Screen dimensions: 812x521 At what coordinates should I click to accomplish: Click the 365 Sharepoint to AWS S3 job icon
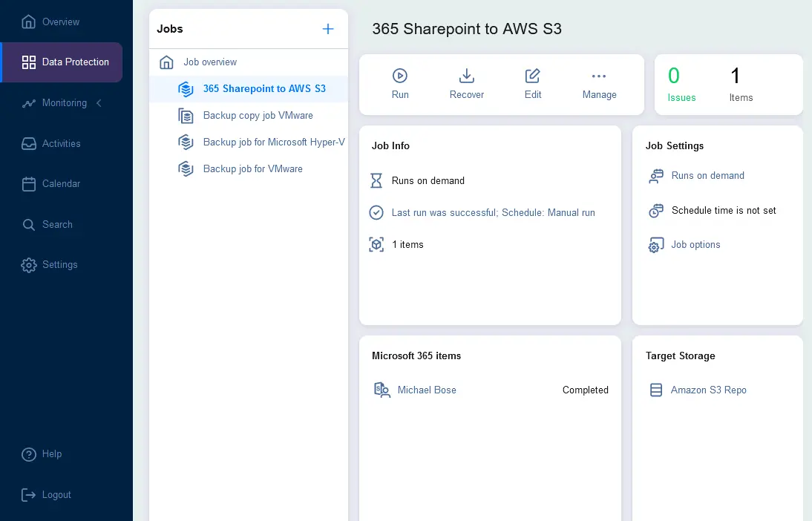(186, 89)
